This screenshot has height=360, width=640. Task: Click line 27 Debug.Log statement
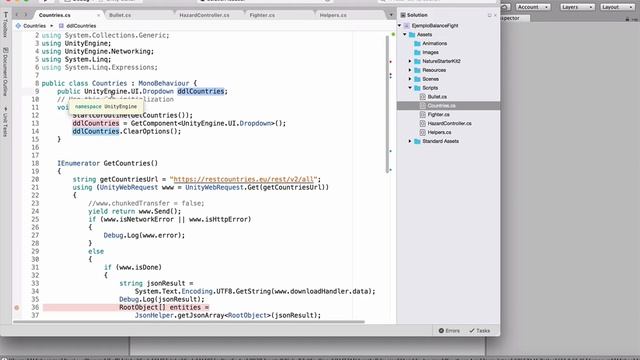click(x=144, y=235)
